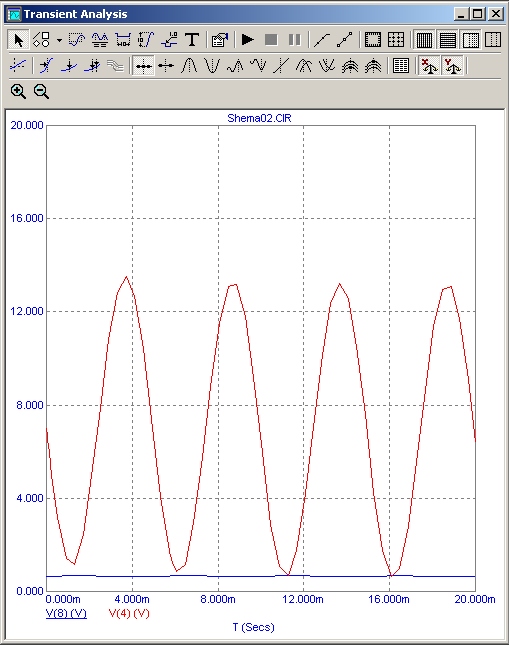Toggle X axis auto-scale button
This screenshot has height=645, width=509.
coord(429,66)
